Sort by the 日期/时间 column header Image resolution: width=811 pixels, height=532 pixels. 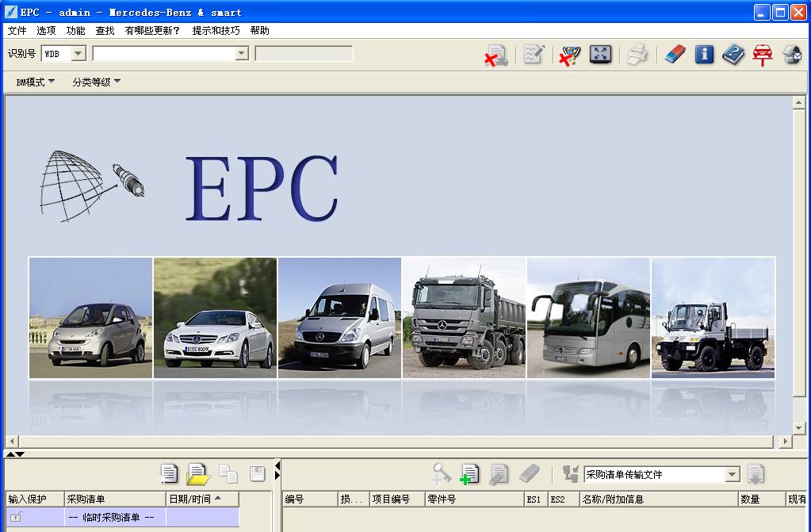[201, 499]
